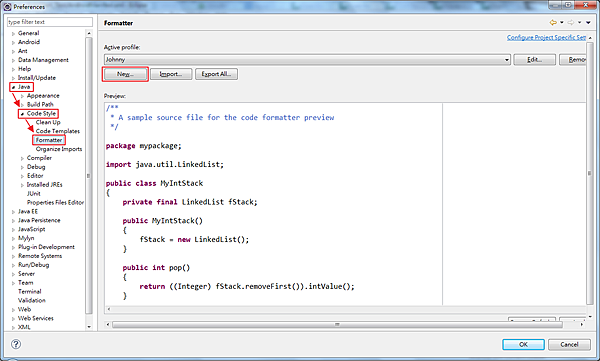Select Server preference item
This screenshot has height=361, width=600.
click(26, 274)
